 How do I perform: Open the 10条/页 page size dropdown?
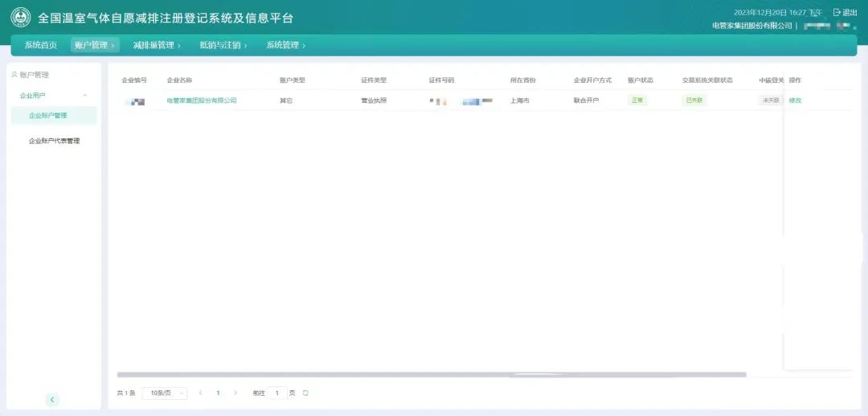point(164,393)
